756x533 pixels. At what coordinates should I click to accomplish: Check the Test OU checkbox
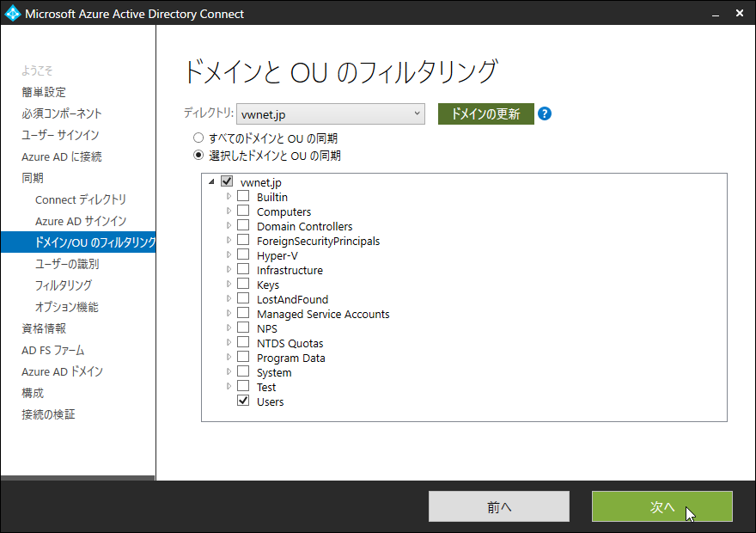[243, 386]
